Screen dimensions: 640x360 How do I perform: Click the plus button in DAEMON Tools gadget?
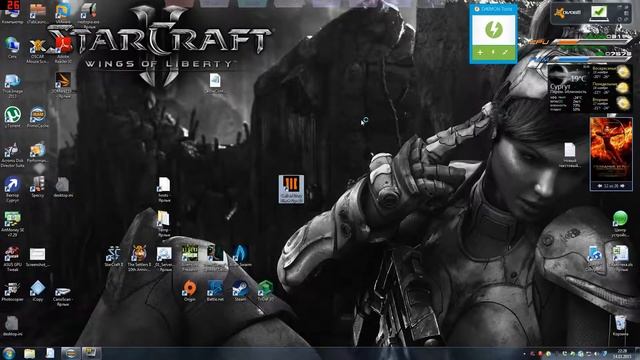(480, 52)
